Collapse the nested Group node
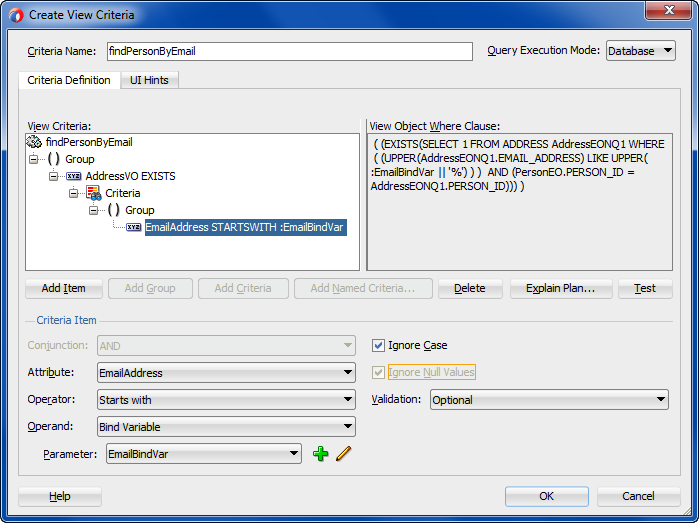The image size is (699, 523). [x=94, y=210]
